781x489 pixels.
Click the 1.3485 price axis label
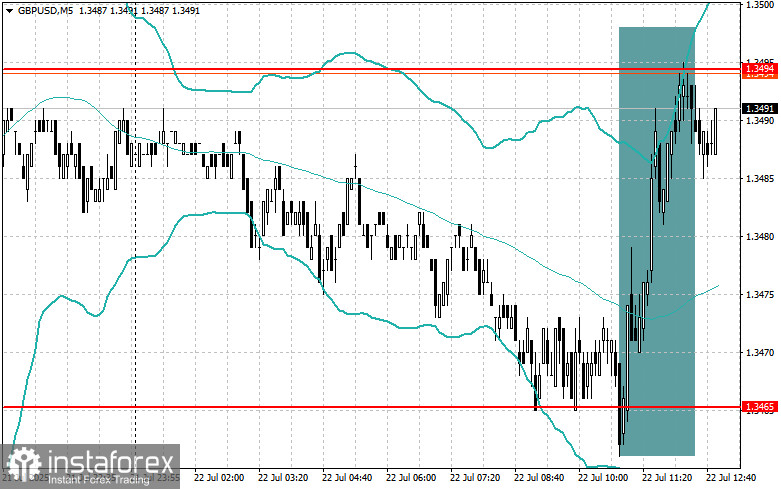pyautogui.click(x=760, y=178)
